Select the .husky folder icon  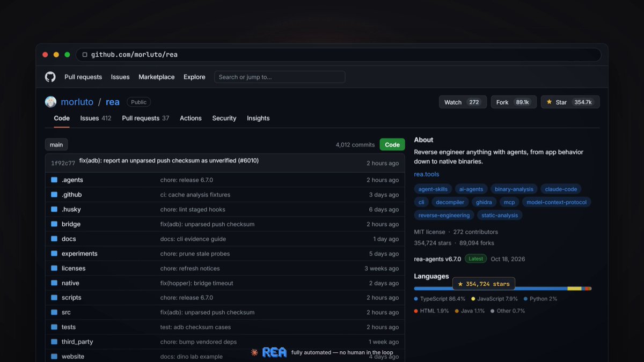tap(54, 209)
